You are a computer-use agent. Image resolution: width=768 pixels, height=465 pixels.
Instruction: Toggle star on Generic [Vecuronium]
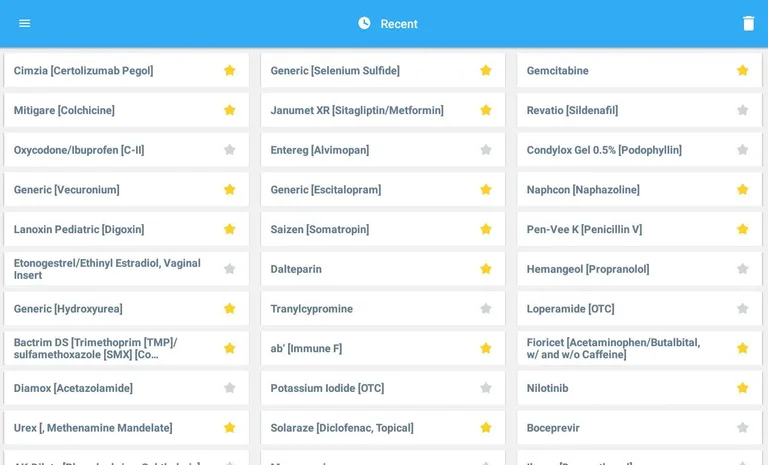(x=229, y=190)
